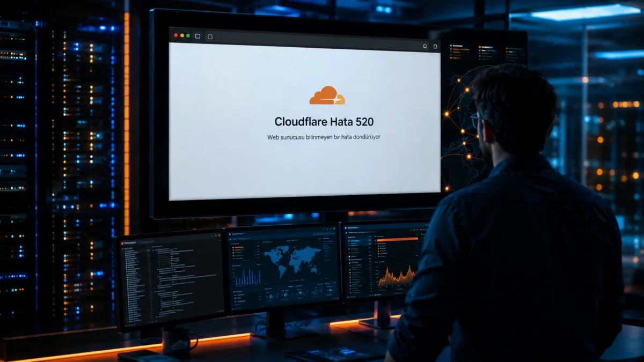Click the blue bar chart on center monitor

pos(247,277)
